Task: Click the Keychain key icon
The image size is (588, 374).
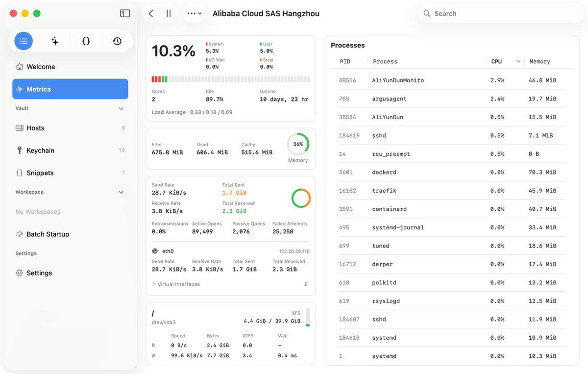Action: tap(20, 150)
